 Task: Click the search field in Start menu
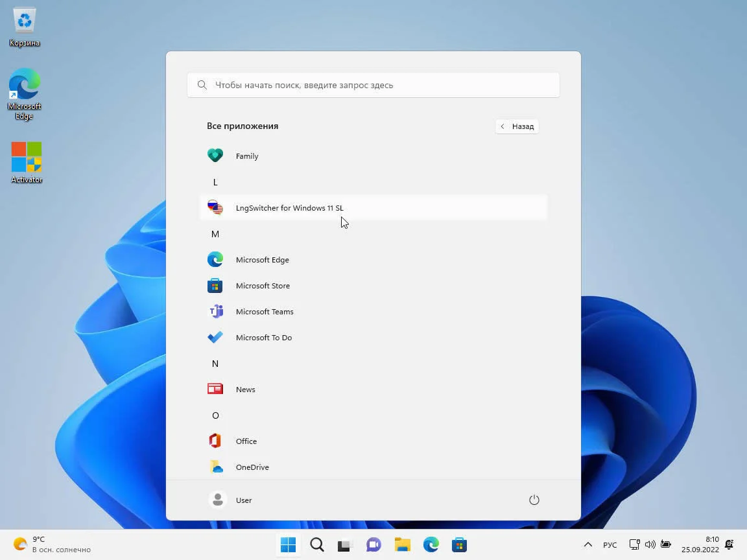(x=373, y=86)
